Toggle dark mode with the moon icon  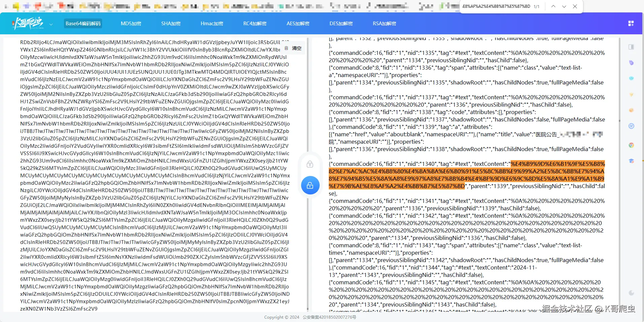(631, 293)
